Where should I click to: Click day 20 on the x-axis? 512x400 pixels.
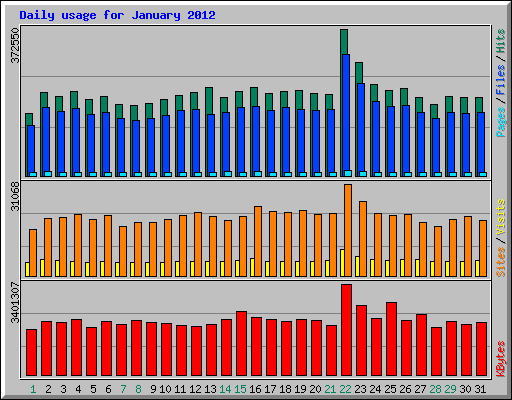[315, 389]
